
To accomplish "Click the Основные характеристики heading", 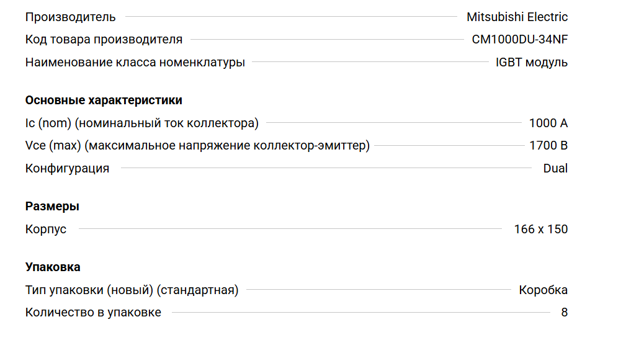I will pyautogui.click(x=104, y=100).
